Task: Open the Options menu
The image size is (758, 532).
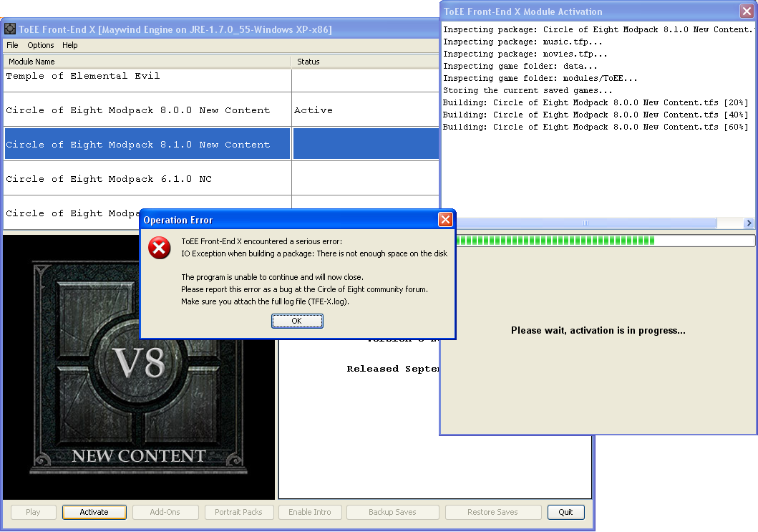Action: (x=41, y=45)
